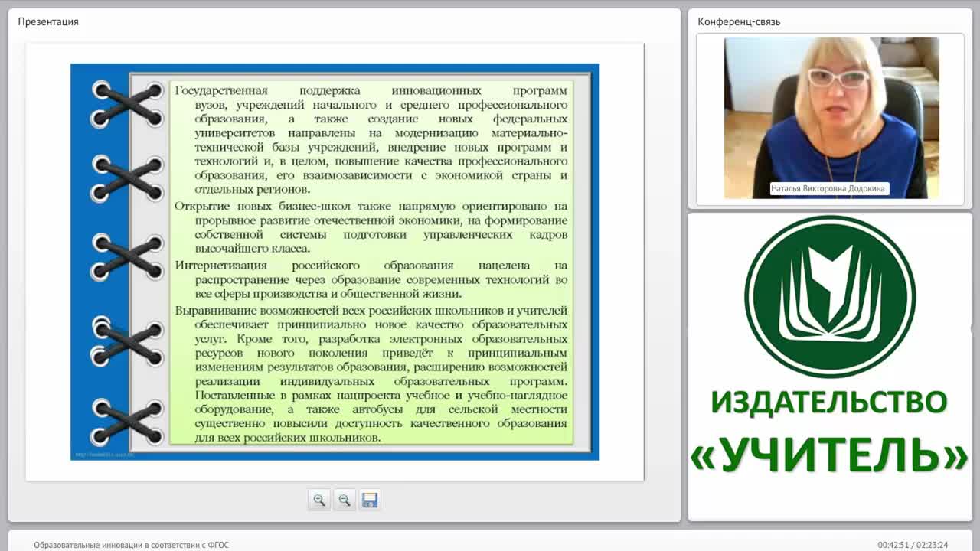This screenshot has width=980, height=551.
Task: Click the Конференц-связь panel title
Action: click(739, 21)
